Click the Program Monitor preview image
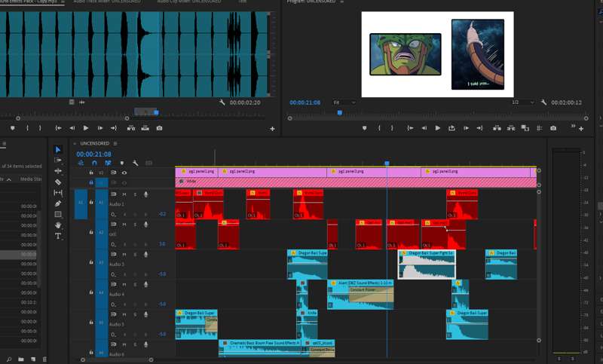603x364 pixels. click(437, 54)
